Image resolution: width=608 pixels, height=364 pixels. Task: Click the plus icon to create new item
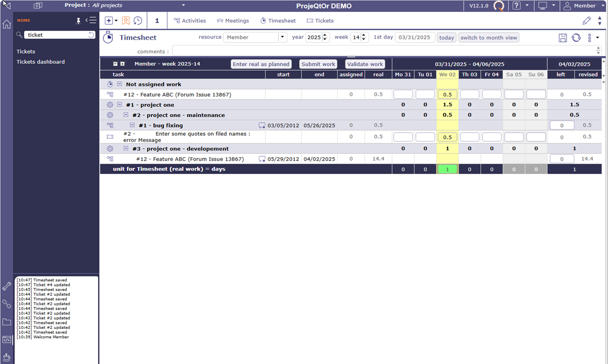(109, 21)
